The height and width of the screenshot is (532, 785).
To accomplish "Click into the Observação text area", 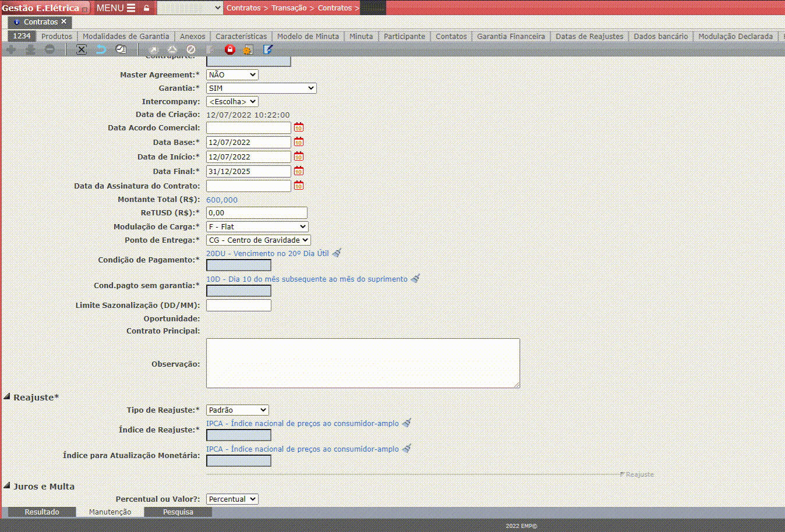I will click(362, 363).
